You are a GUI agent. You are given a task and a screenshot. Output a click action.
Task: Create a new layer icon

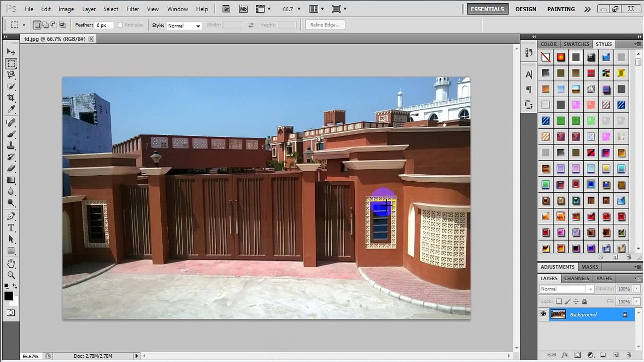click(x=616, y=355)
